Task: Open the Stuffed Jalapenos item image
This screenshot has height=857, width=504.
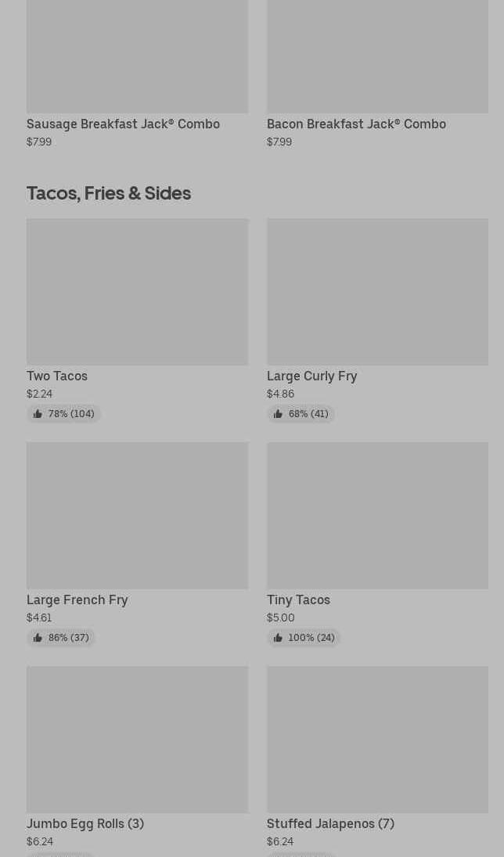Action: tap(377, 739)
